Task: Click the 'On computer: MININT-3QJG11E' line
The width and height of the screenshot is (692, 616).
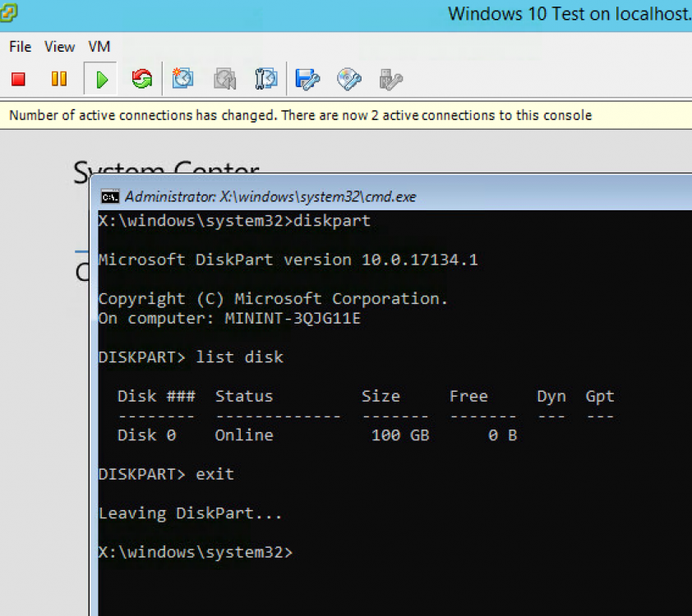Action: (229, 319)
